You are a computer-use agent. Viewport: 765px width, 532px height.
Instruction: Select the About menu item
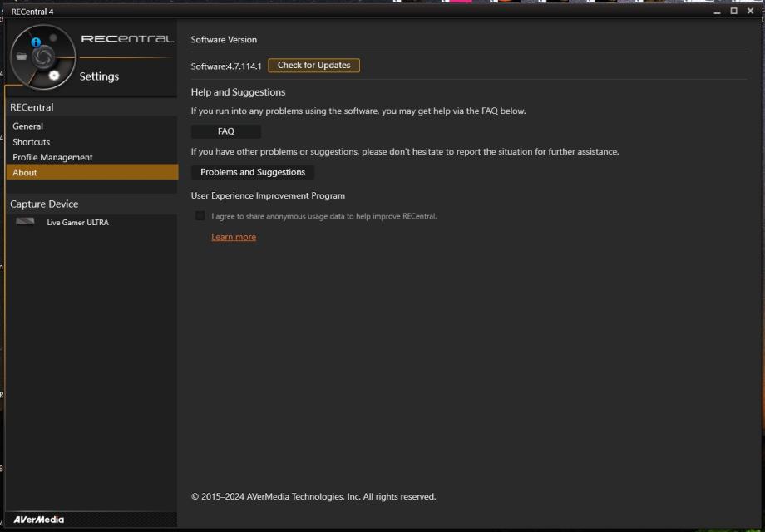92,172
